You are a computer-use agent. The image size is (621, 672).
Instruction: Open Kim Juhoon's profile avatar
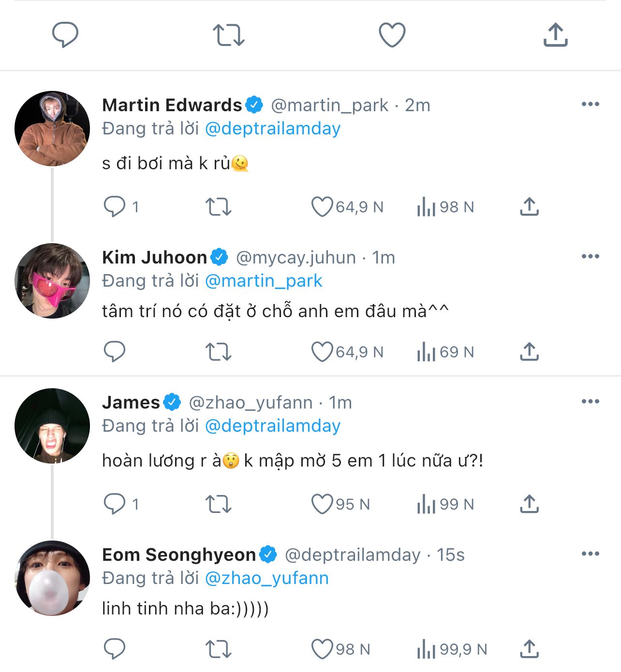pyautogui.click(x=52, y=281)
